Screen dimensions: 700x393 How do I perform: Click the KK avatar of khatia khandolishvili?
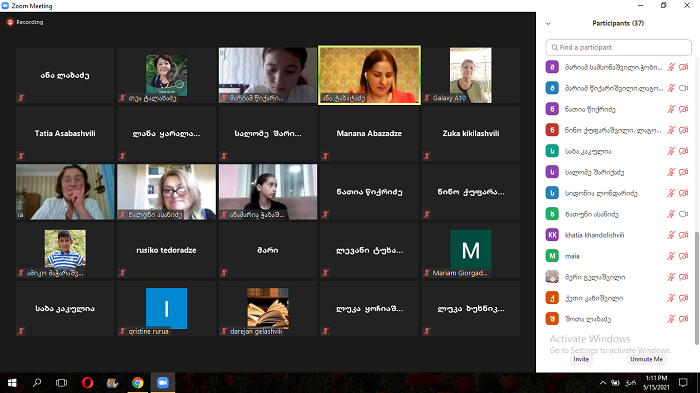[552, 235]
